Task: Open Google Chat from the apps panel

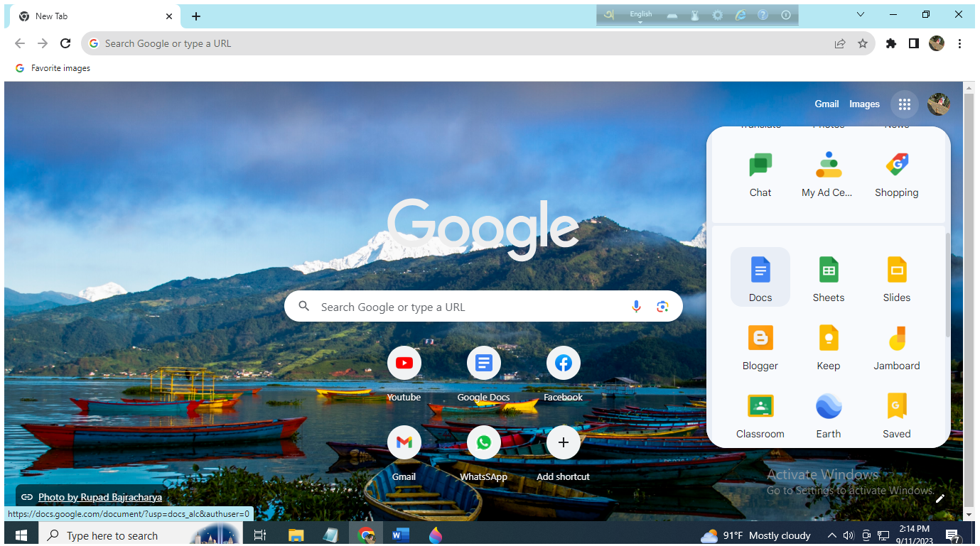Action: 760,174
